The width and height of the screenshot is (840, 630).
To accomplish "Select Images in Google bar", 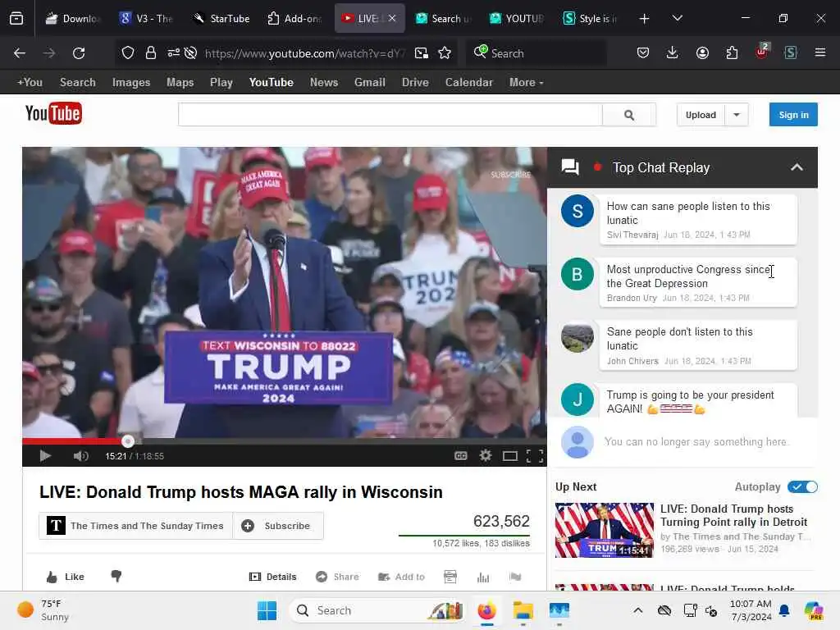I will [131, 83].
